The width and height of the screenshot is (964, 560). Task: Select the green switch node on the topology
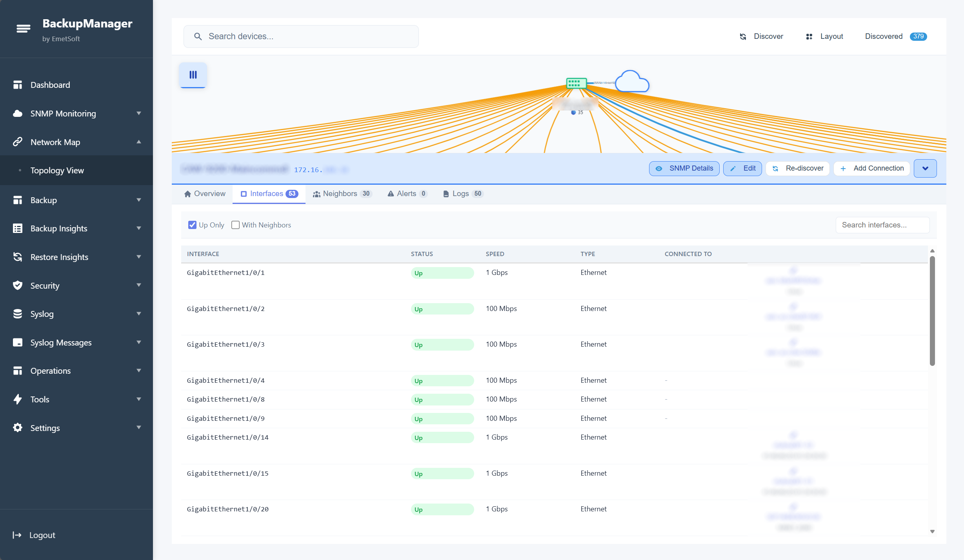tap(576, 83)
